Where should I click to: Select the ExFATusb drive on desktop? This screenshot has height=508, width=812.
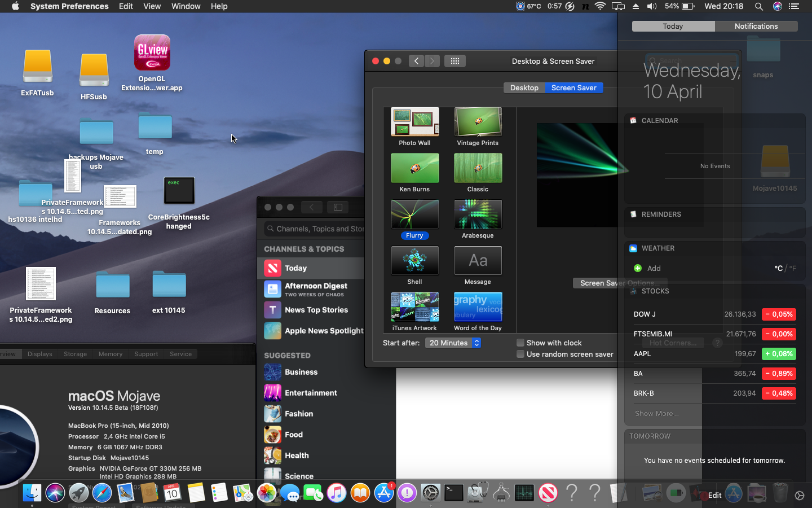[38, 73]
